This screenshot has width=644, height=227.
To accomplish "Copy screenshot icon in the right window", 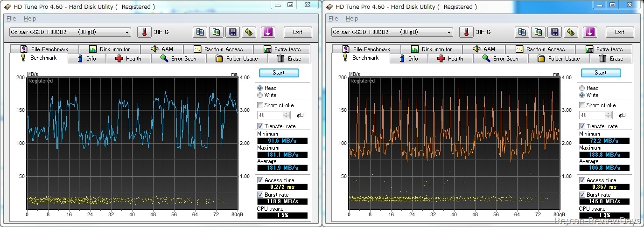I will tap(538, 32).
